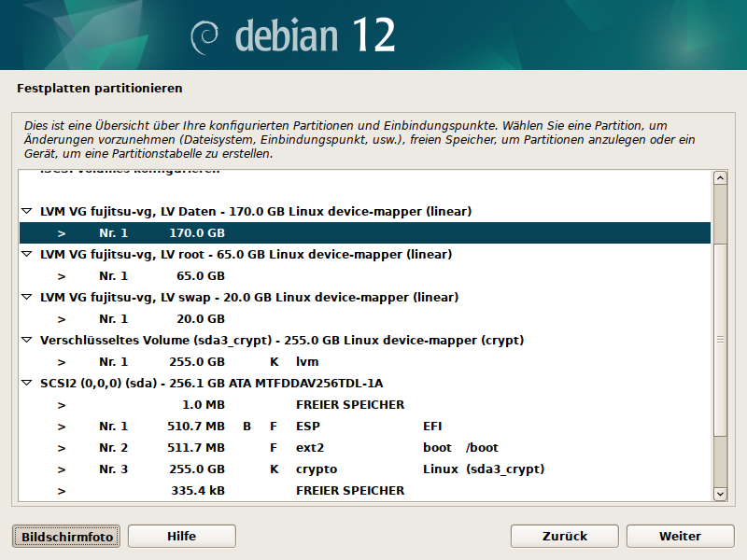Collapse the LV swap device triangle
Screen dimensions: 747x560
[26, 298]
